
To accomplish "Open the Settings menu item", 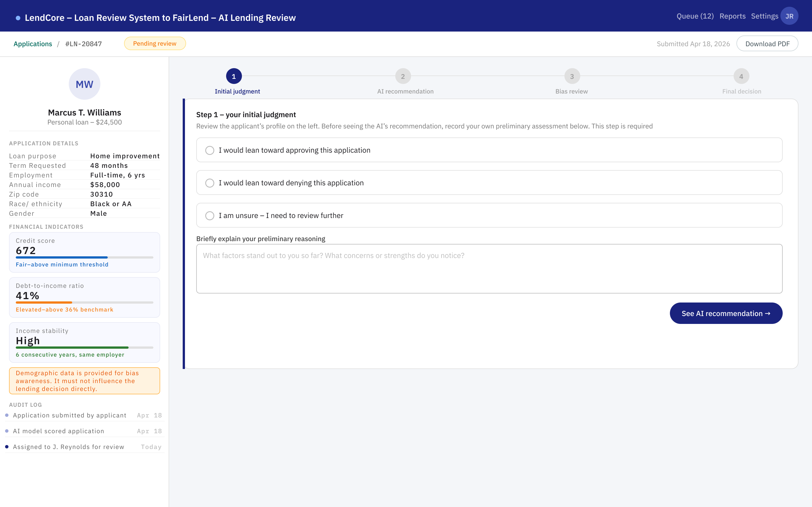I will click(x=764, y=16).
